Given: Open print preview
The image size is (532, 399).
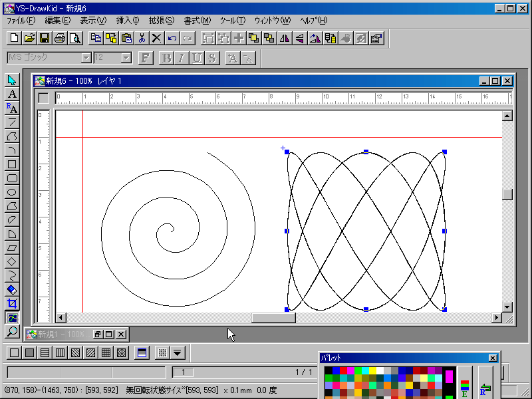Looking at the screenshot, I should pos(75,38).
